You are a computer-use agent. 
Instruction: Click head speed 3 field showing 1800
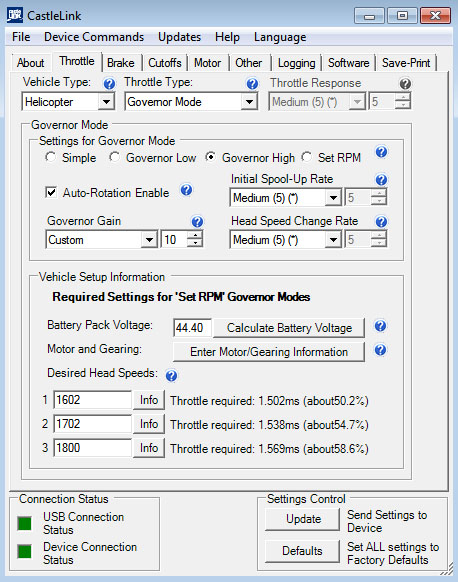[x=93, y=448]
